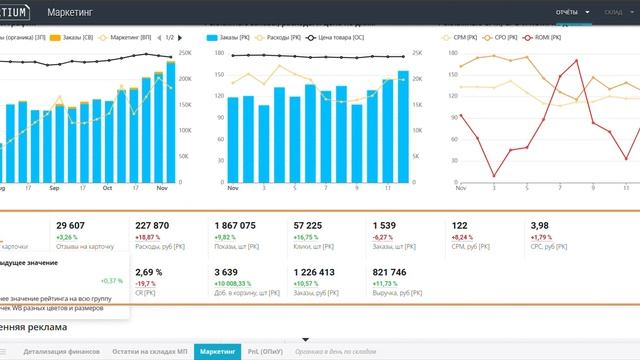Image resolution: width=640 pixels, height=360 pixels.
Task: Click the 1 539 Заказы value
Action: [x=384, y=225]
